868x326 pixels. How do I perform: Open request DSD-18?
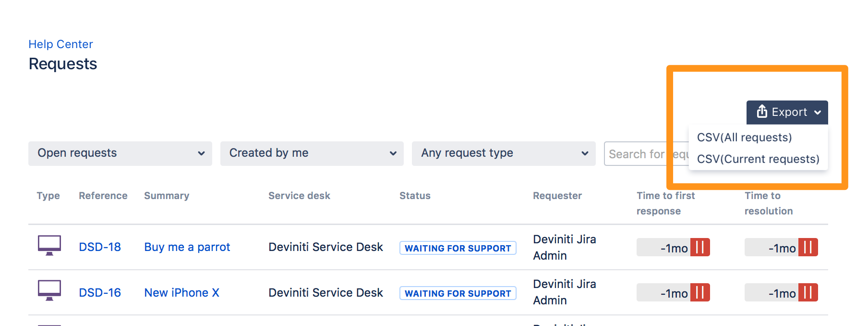[x=99, y=247]
